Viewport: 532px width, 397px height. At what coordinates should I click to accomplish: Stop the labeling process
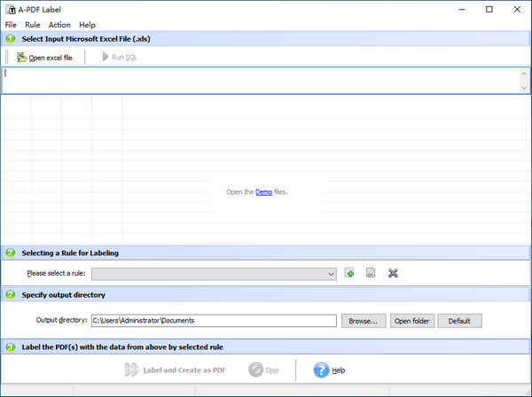tap(263, 370)
